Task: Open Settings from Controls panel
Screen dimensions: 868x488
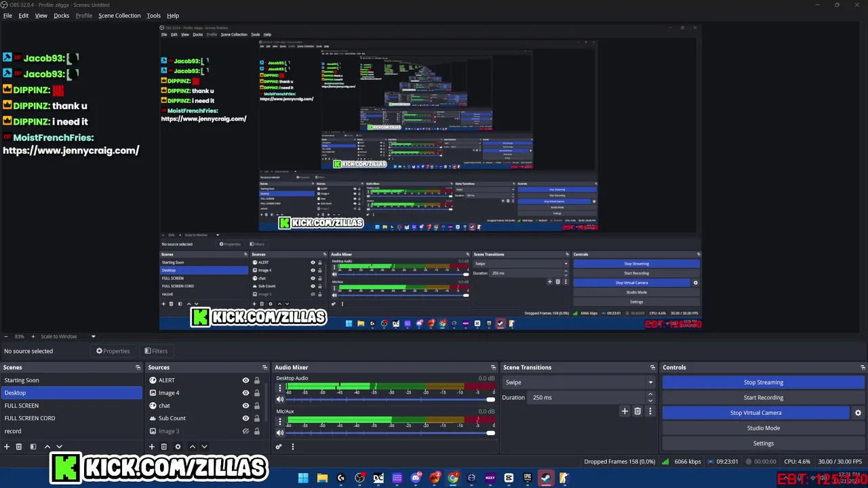Action: click(x=763, y=443)
